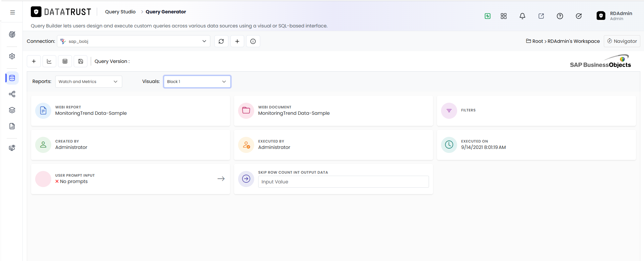Open the help question mark icon
644x261 pixels.
click(560, 16)
